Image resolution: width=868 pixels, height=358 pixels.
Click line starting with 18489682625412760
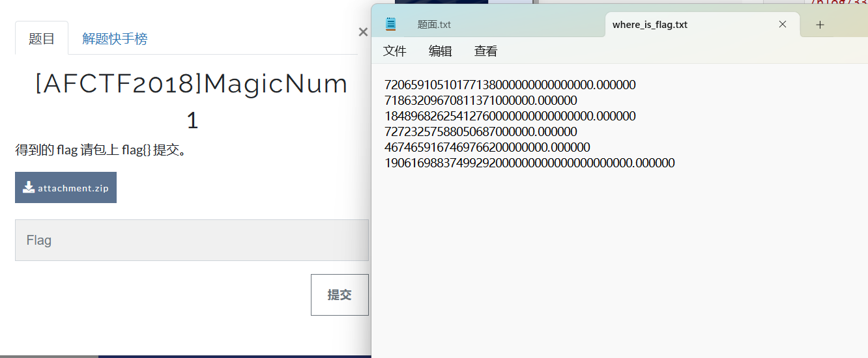(510, 117)
